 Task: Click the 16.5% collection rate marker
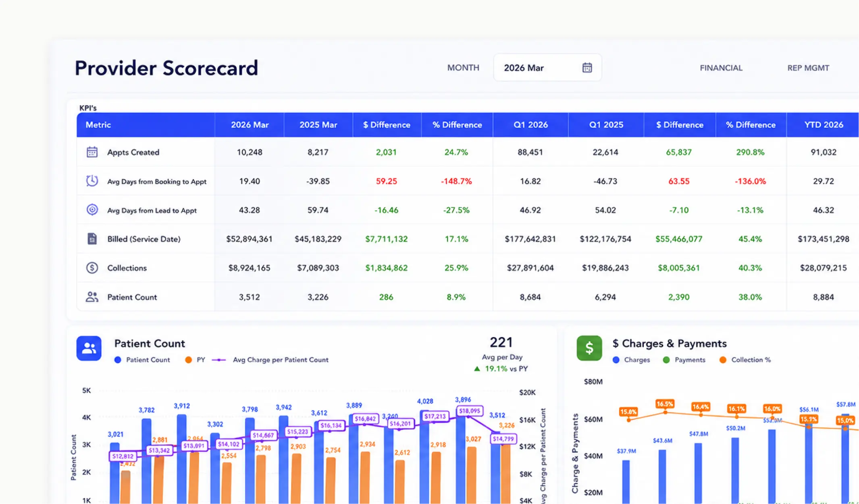665,404
